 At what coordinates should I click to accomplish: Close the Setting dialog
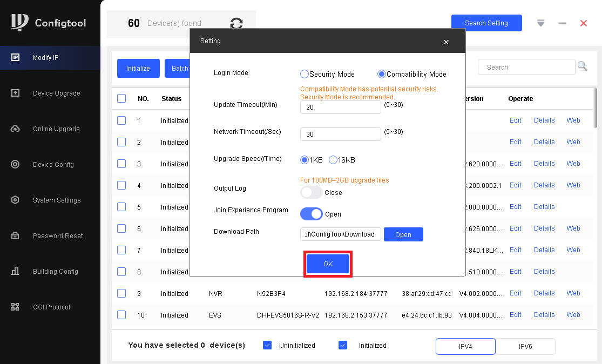coord(446,42)
